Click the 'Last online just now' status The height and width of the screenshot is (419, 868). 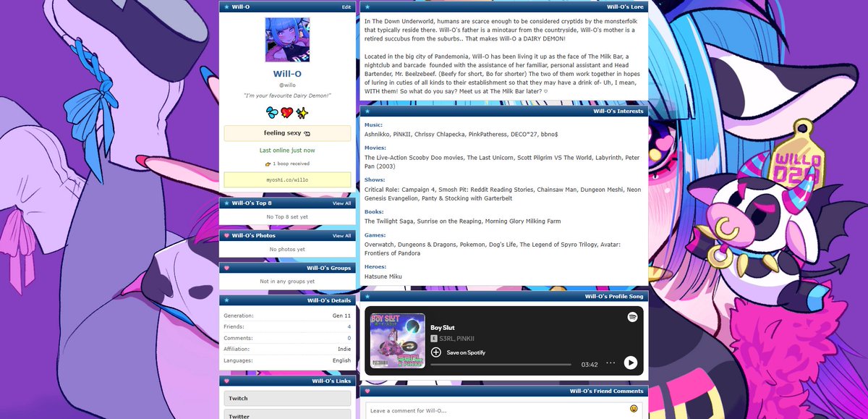coord(287,151)
